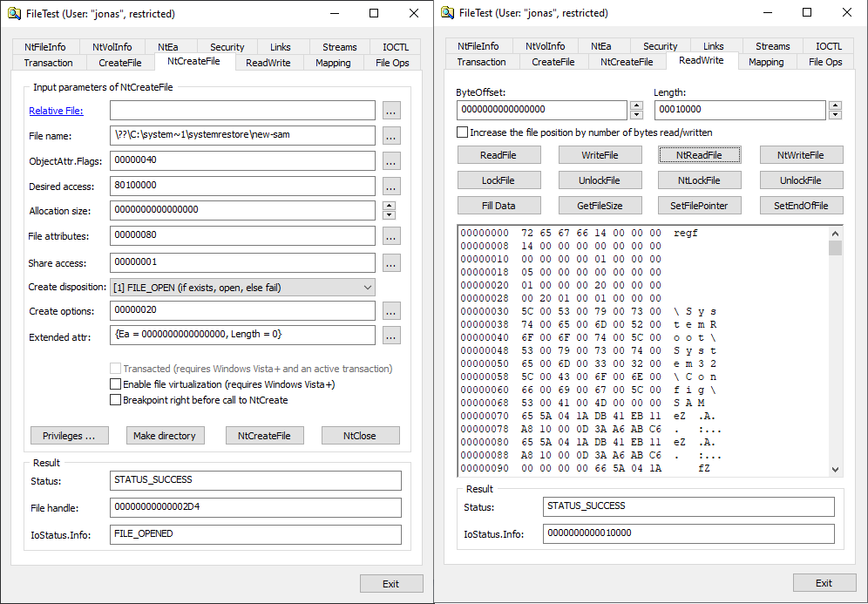This screenshot has height=604, width=868.
Task: Switch to NtFileInfo tab in left window
Action: (45, 47)
